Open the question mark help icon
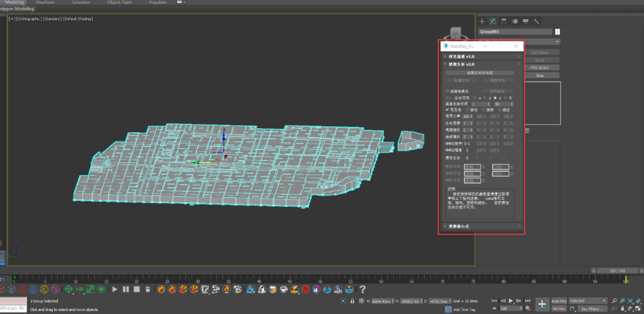This screenshot has width=644, height=314. (362, 290)
